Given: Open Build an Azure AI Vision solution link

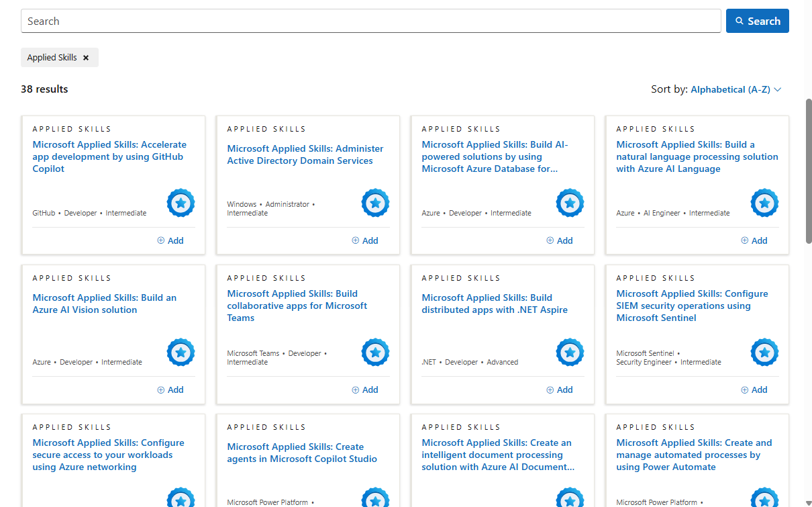Looking at the screenshot, I should [105, 304].
